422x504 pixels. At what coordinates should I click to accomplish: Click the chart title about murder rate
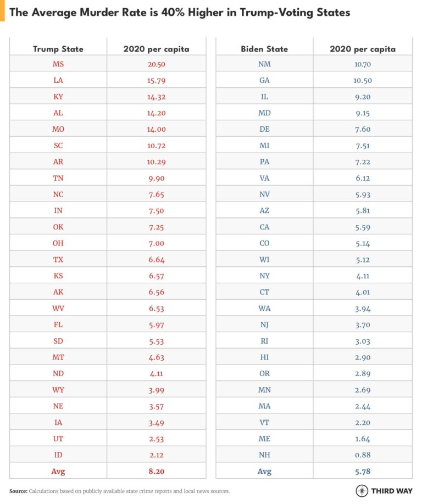pyautogui.click(x=180, y=12)
